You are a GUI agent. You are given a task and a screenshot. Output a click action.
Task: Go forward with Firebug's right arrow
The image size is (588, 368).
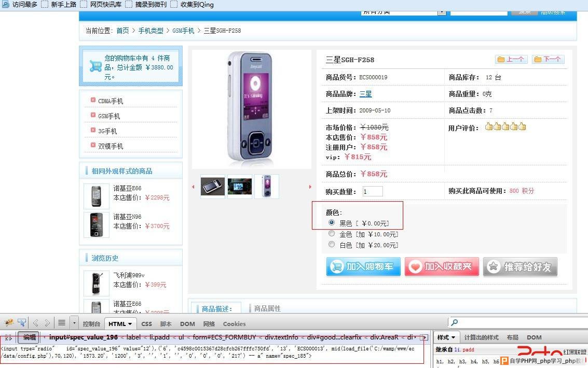point(47,323)
